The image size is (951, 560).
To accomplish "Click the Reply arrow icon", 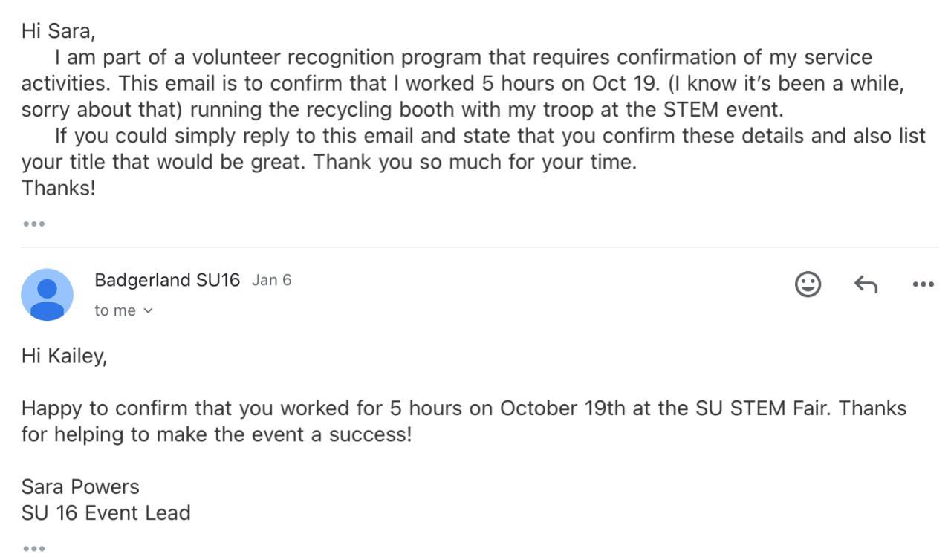I will point(866,284).
